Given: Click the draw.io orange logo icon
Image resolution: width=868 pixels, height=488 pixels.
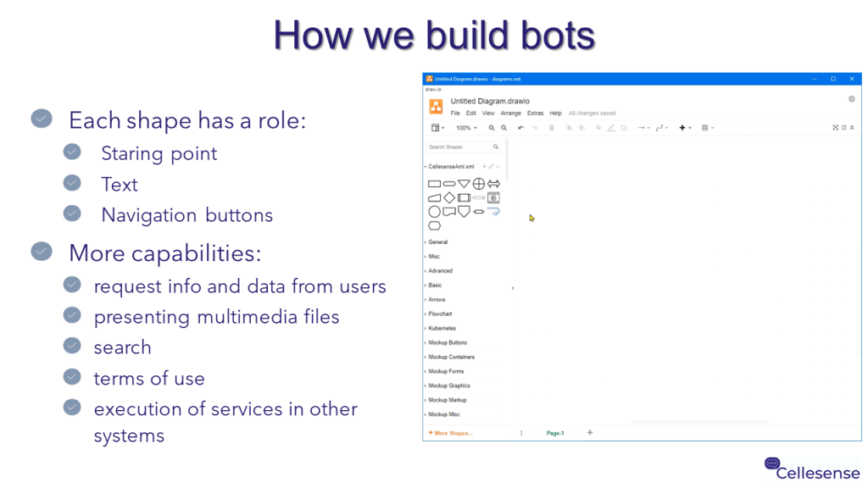Looking at the screenshot, I should click(436, 106).
